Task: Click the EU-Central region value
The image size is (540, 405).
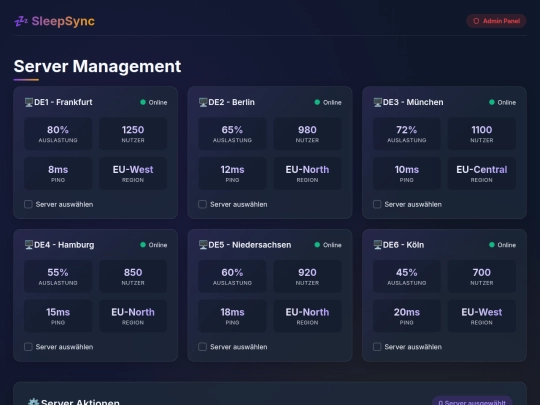Action: 482,169
